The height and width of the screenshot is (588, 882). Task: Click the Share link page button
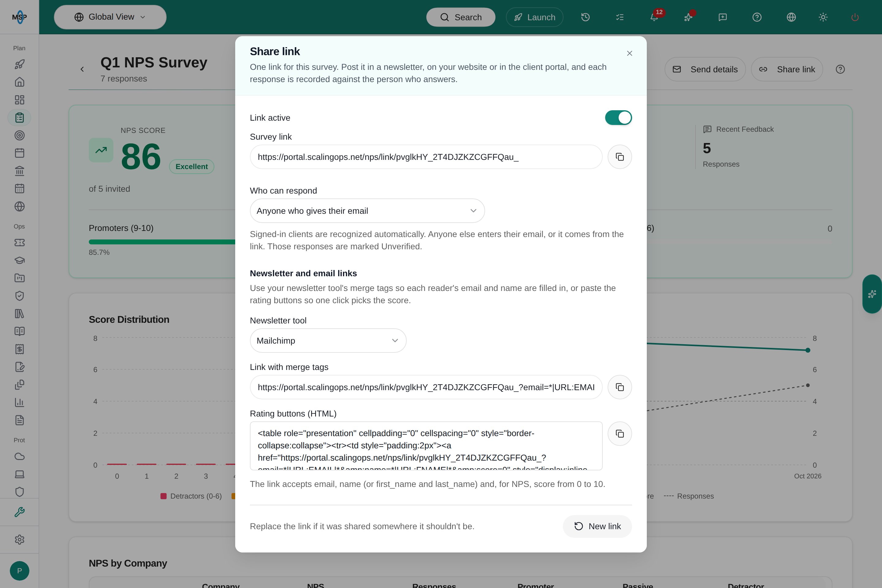[x=787, y=70]
